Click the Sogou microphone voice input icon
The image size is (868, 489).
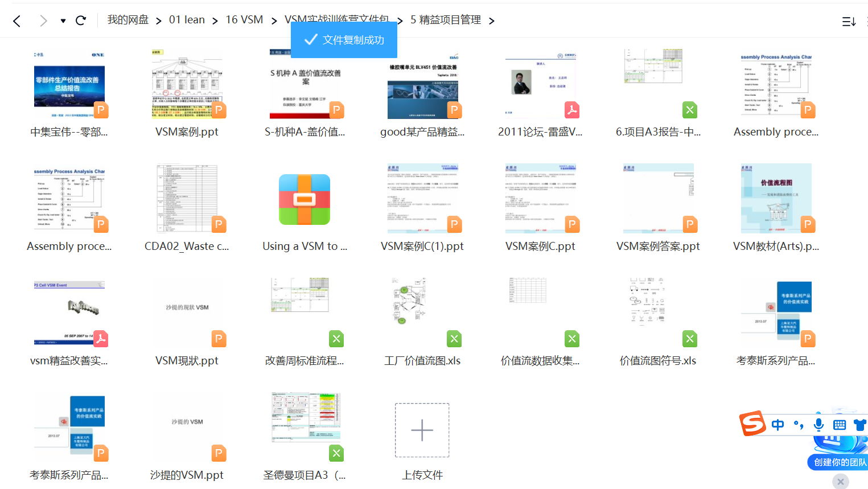coord(818,425)
